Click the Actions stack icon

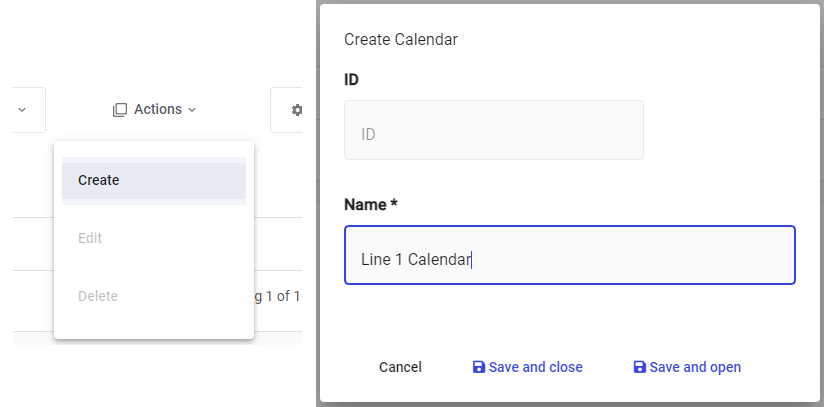pos(120,110)
